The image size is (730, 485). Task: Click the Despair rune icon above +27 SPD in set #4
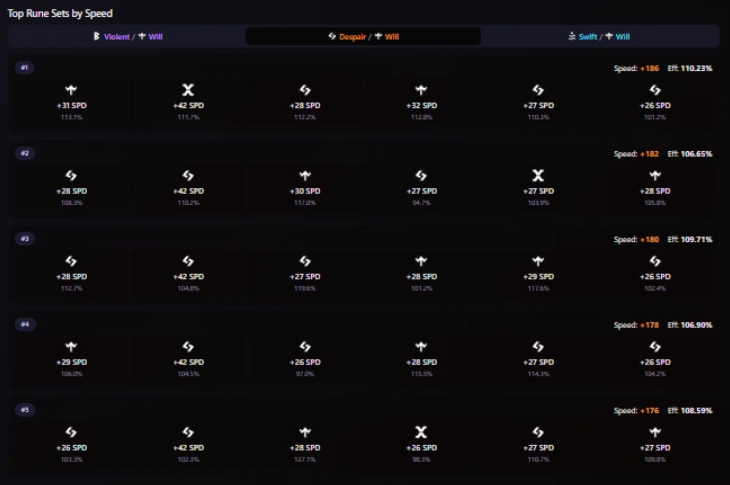(x=538, y=347)
